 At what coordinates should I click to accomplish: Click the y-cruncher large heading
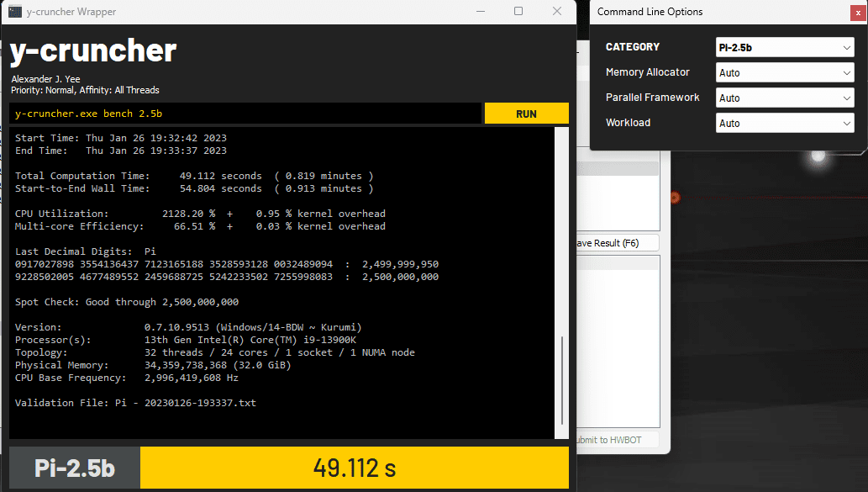pyautogui.click(x=93, y=51)
